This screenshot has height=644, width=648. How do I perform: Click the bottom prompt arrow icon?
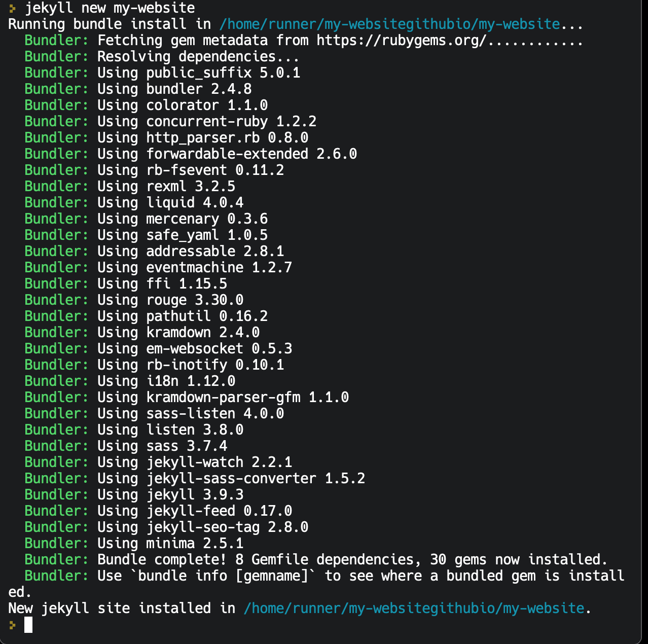pyautogui.click(x=13, y=625)
